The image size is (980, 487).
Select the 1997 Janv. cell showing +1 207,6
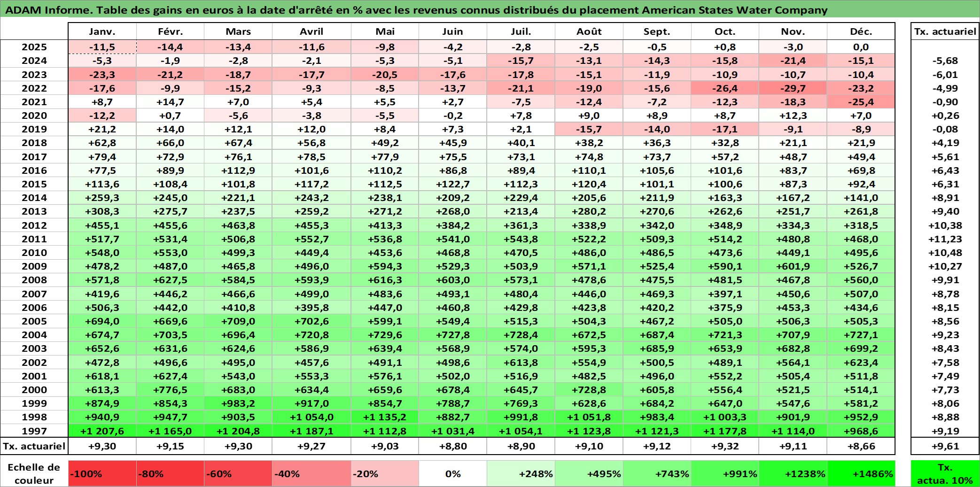[x=102, y=431]
